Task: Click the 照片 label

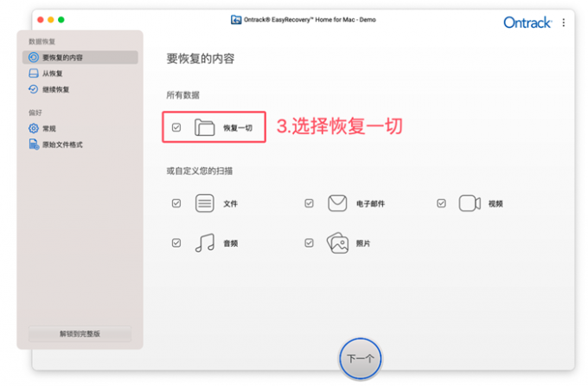Action: point(363,243)
